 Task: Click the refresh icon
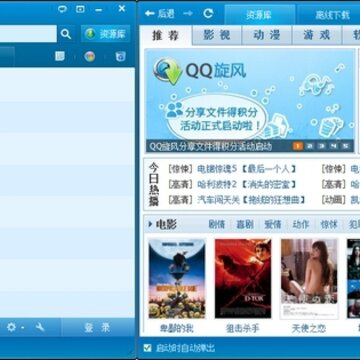click(x=208, y=13)
